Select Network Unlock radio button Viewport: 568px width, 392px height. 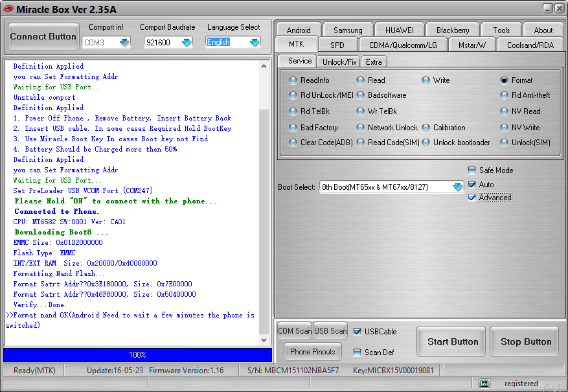click(361, 128)
